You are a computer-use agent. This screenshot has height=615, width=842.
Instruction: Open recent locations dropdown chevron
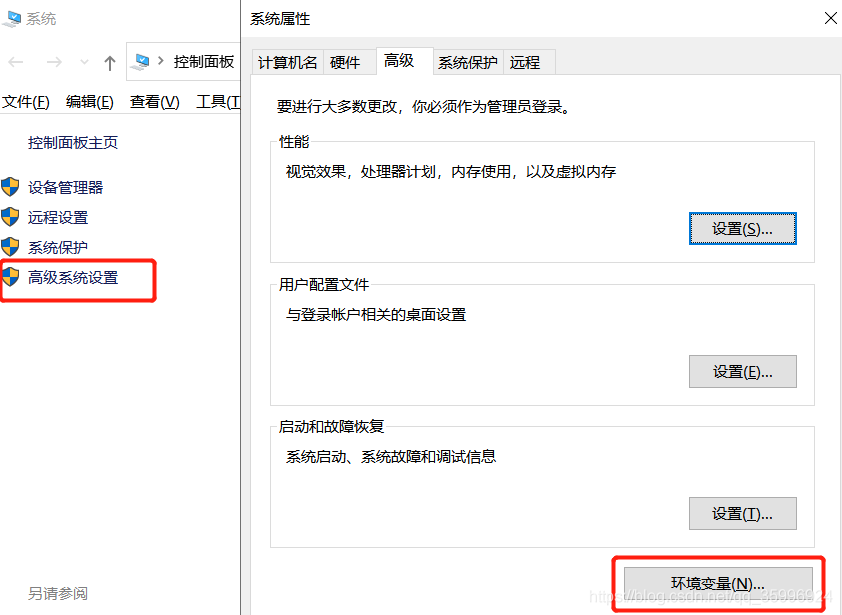(x=84, y=62)
